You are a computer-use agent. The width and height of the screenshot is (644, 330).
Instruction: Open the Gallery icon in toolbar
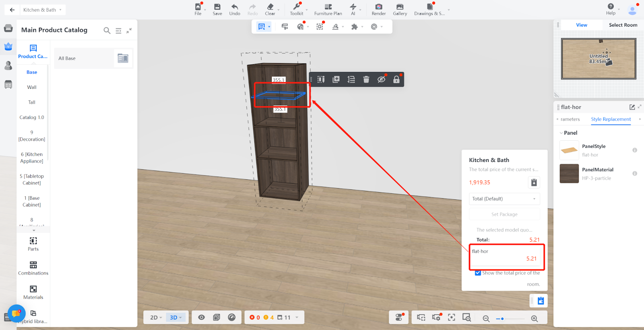400,7
